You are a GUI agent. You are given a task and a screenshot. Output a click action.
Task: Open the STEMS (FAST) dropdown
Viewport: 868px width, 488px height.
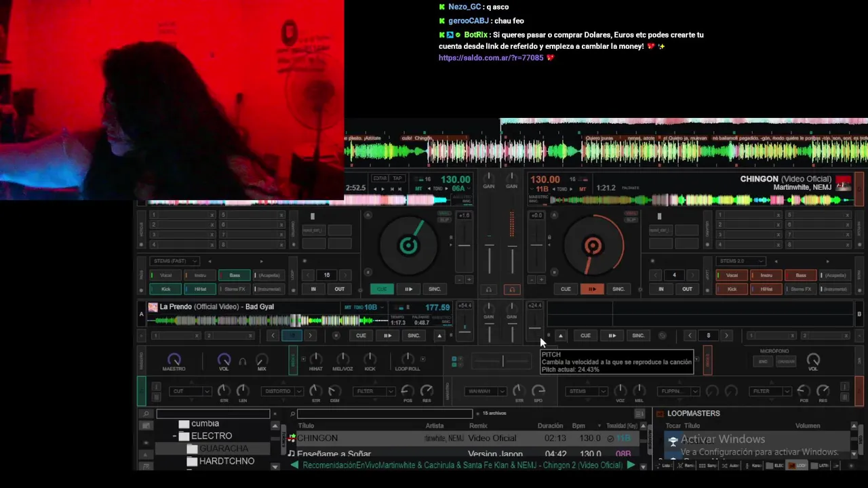click(x=175, y=261)
